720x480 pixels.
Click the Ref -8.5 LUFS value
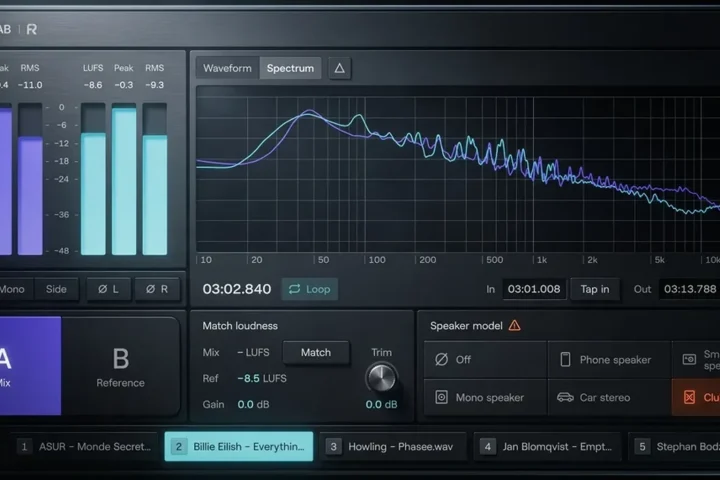pyautogui.click(x=262, y=378)
